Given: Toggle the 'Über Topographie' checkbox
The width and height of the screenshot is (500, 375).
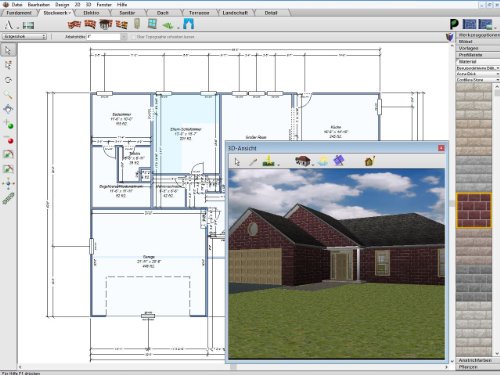Looking at the screenshot, I should (133, 37).
